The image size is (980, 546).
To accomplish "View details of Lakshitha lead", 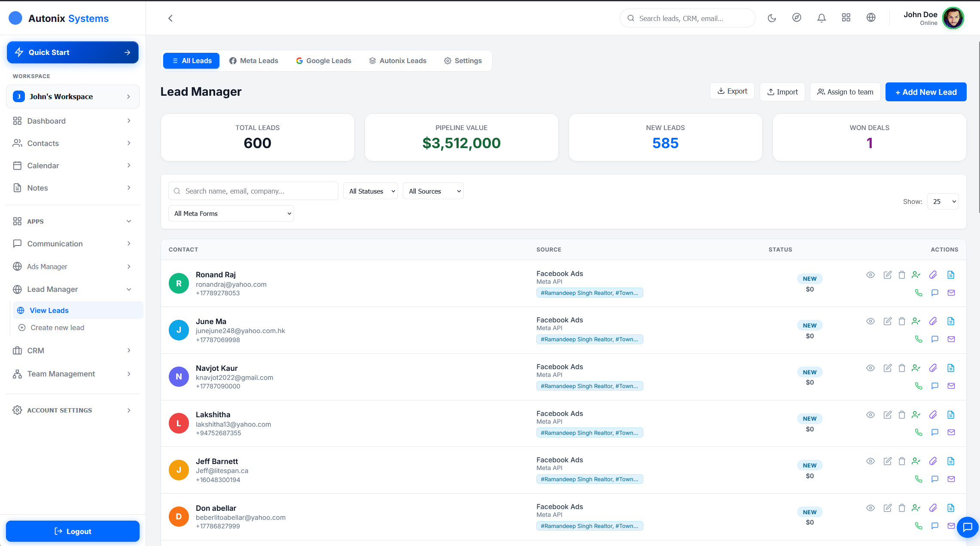I will (x=870, y=415).
